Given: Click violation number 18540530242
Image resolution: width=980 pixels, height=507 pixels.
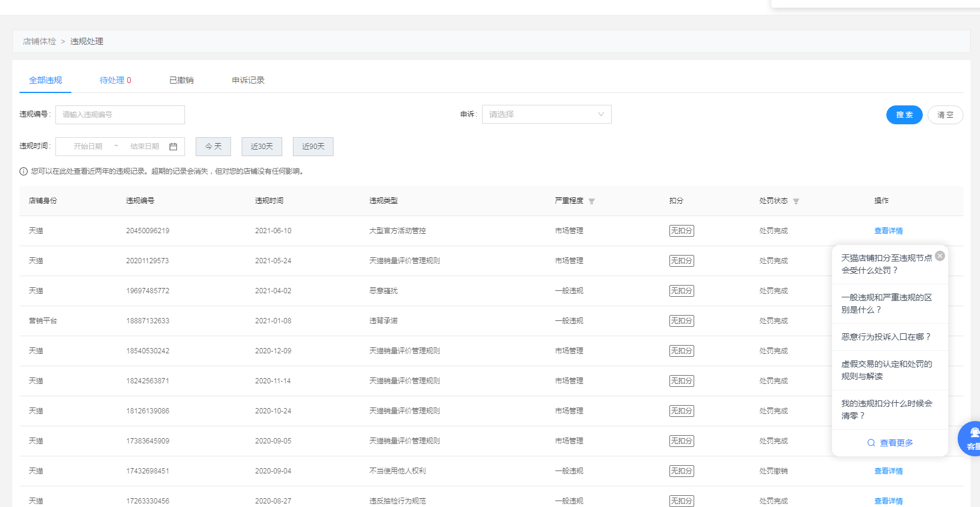Looking at the screenshot, I should pyautogui.click(x=147, y=351).
